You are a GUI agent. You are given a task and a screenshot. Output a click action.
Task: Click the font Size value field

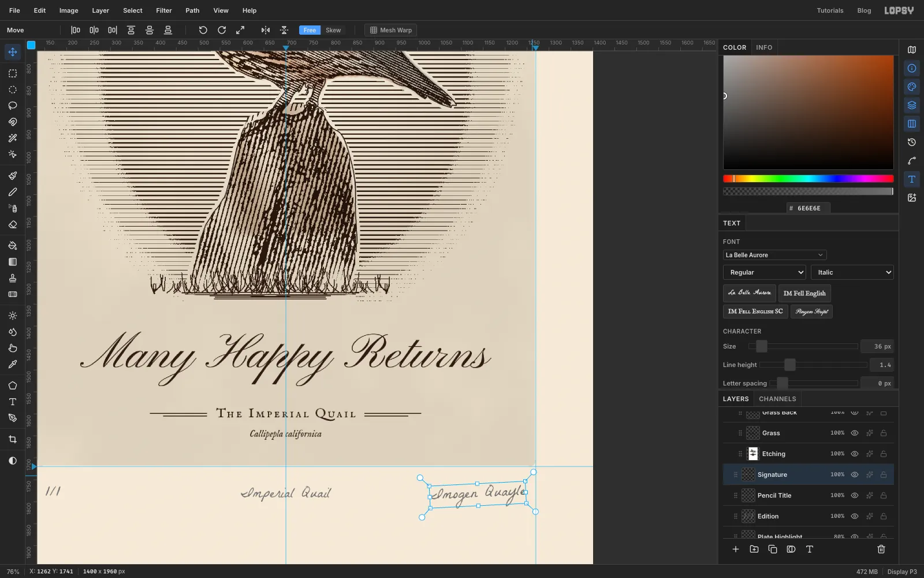coord(877,346)
